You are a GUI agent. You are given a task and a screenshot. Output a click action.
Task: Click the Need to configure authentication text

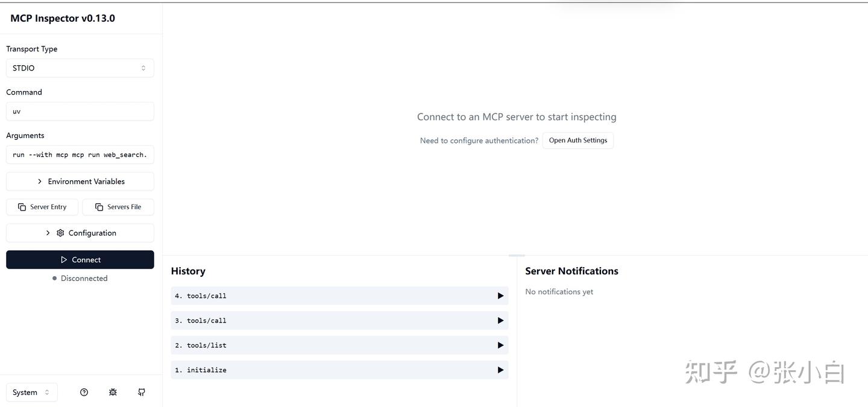[x=479, y=140]
